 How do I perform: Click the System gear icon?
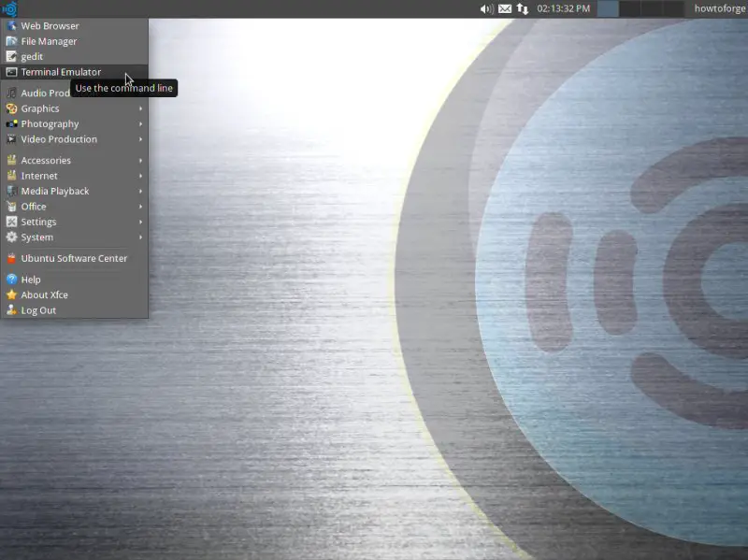[x=11, y=237]
